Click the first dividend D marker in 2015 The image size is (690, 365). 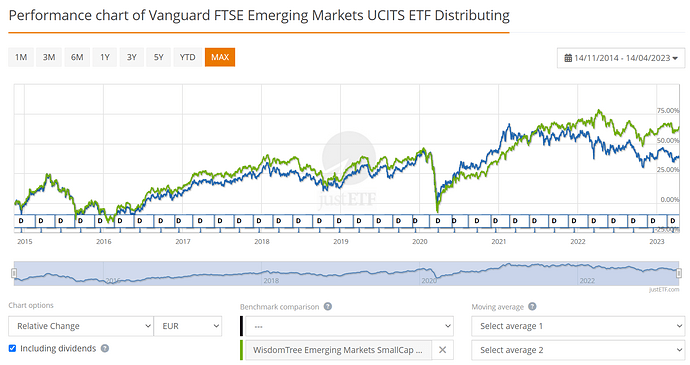coord(21,221)
